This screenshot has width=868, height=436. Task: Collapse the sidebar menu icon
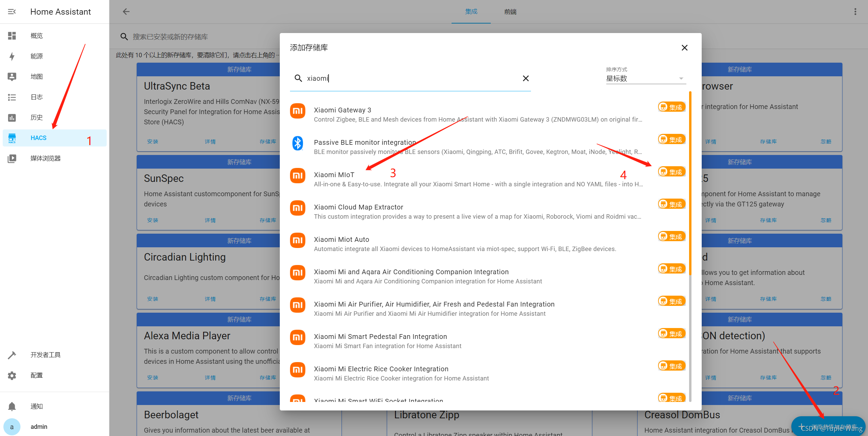pos(12,12)
